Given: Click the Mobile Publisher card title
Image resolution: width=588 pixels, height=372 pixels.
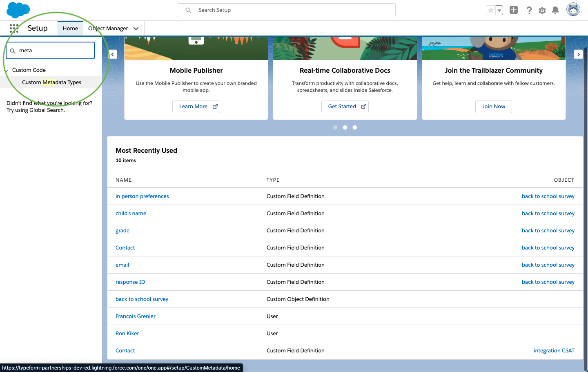Looking at the screenshot, I should point(196,70).
